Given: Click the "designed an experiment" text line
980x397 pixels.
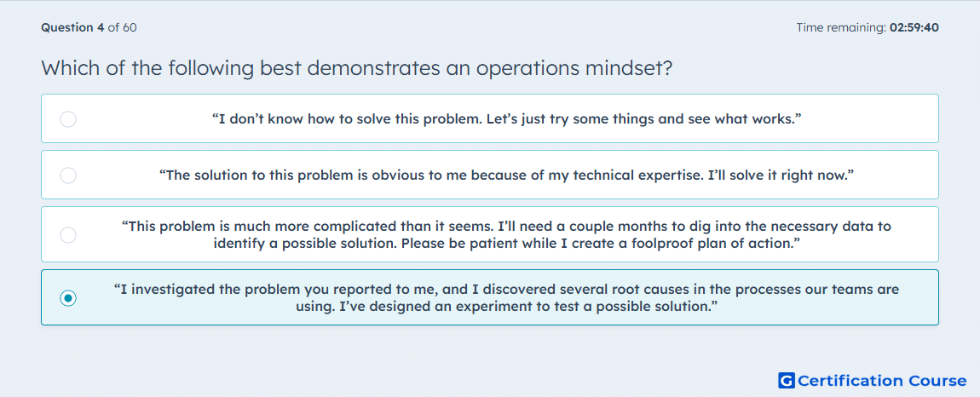Looking at the screenshot, I should click(x=507, y=307).
